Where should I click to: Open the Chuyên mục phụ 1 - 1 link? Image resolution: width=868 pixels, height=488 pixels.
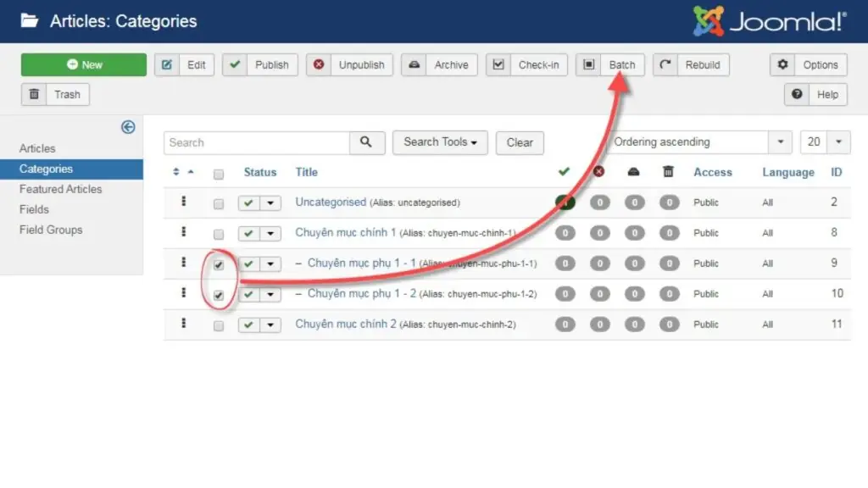[361, 263]
